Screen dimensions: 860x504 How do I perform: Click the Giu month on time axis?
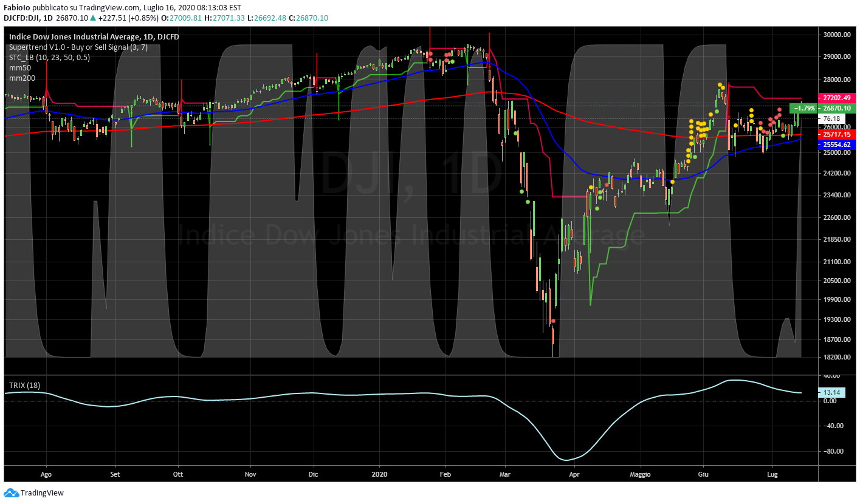click(x=703, y=474)
